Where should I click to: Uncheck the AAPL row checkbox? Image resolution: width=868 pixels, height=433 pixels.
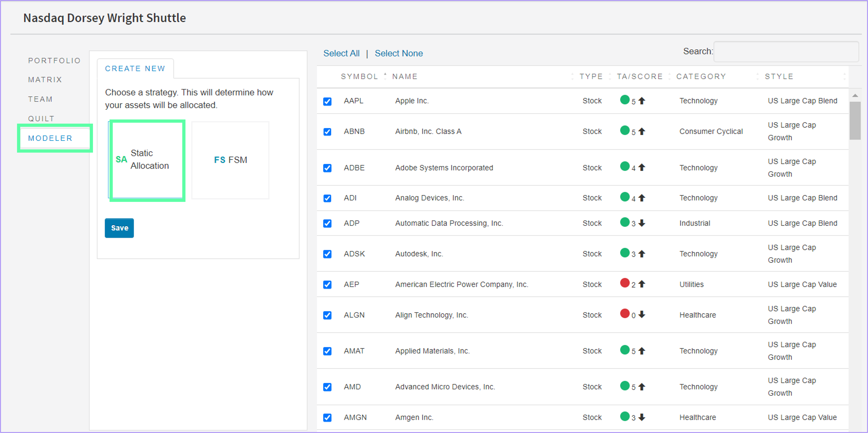pyautogui.click(x=327, y=101)
